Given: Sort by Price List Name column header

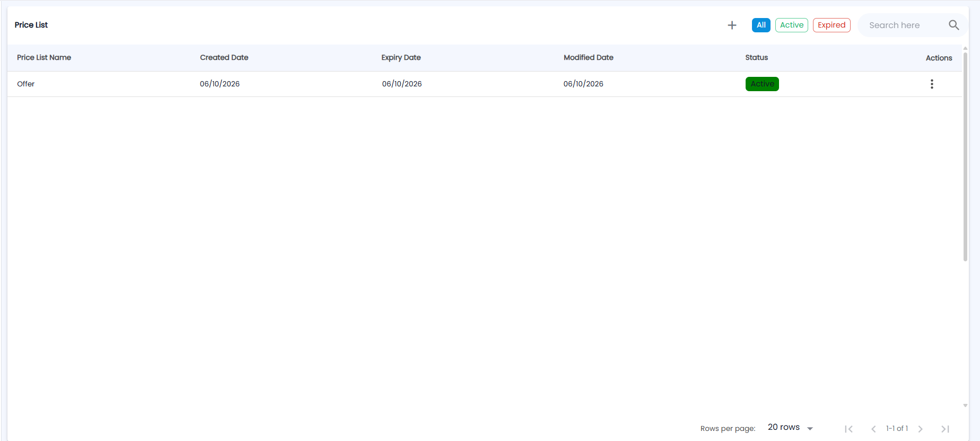Looking at the screenshot, I should click(44, 57).
